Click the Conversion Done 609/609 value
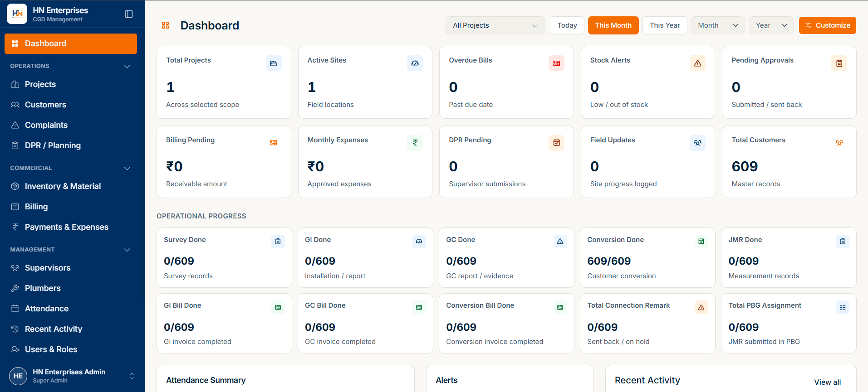The image size is (868, 392). click(x=609, y=261)
